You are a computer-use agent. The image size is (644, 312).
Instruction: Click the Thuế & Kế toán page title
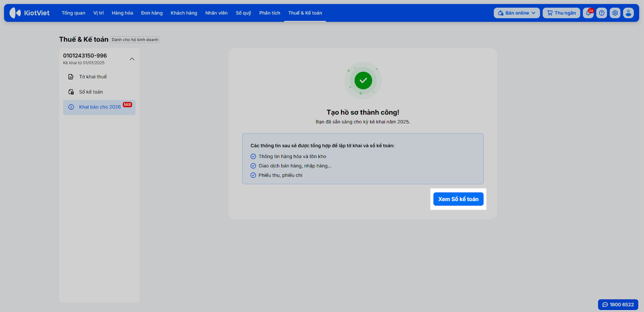pyautogui.click(x=84, y=40)
